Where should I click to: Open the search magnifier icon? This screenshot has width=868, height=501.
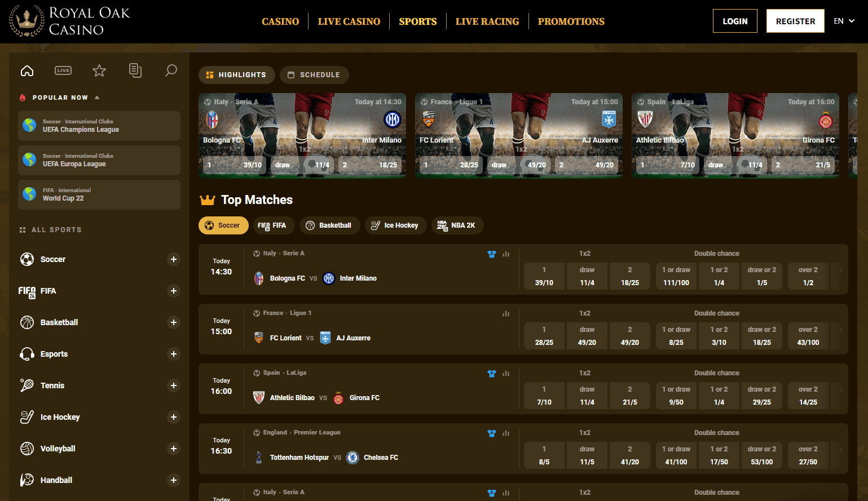click(171, 70)
